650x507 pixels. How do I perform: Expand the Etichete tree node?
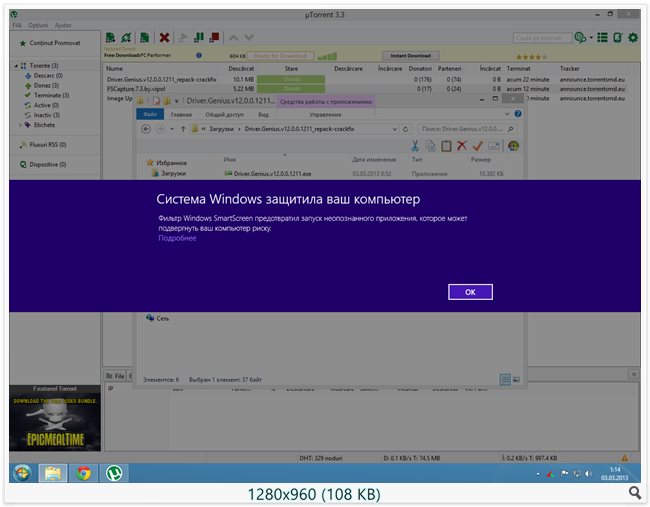[x=19, y=125]
